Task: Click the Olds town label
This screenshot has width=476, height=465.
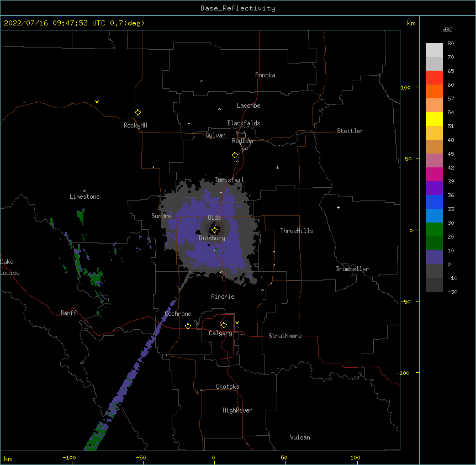Action: point(214,218)
